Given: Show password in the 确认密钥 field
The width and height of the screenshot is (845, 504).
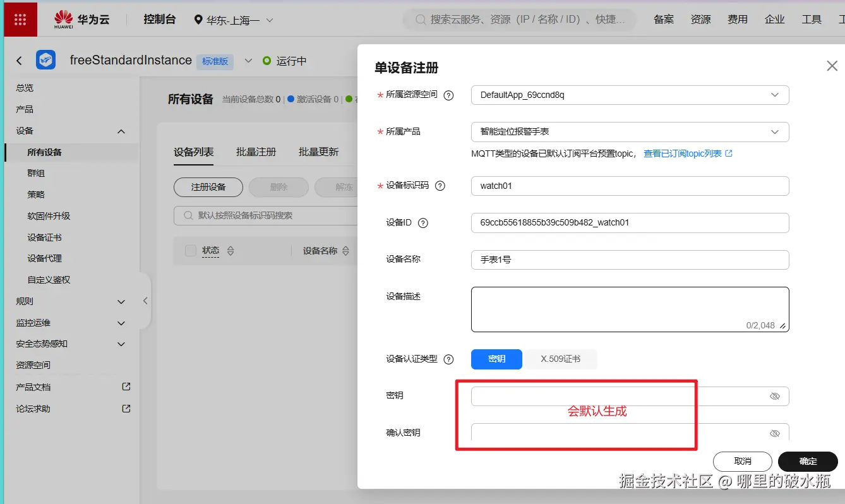Looking at the screenshot, I should click(775, 433).
